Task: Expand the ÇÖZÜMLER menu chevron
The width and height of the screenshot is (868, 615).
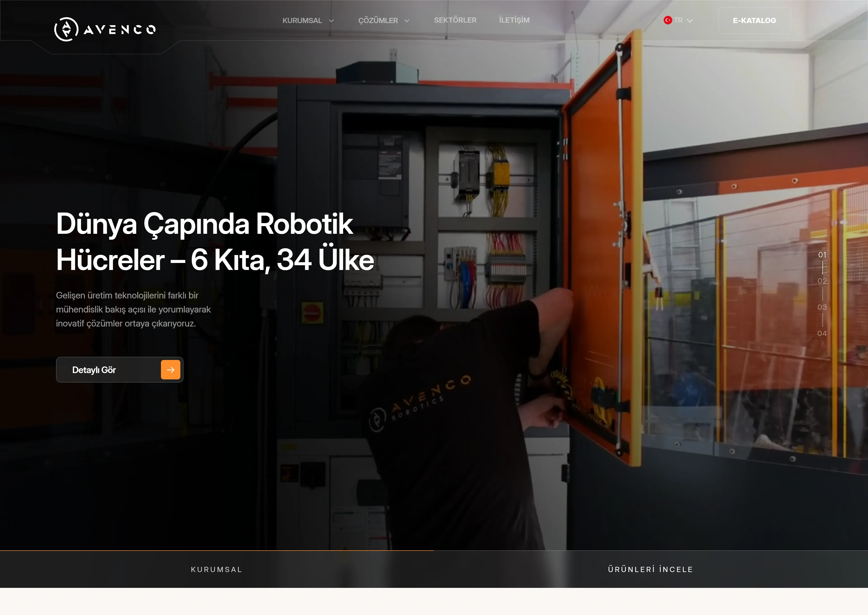Action: point(407,21)
